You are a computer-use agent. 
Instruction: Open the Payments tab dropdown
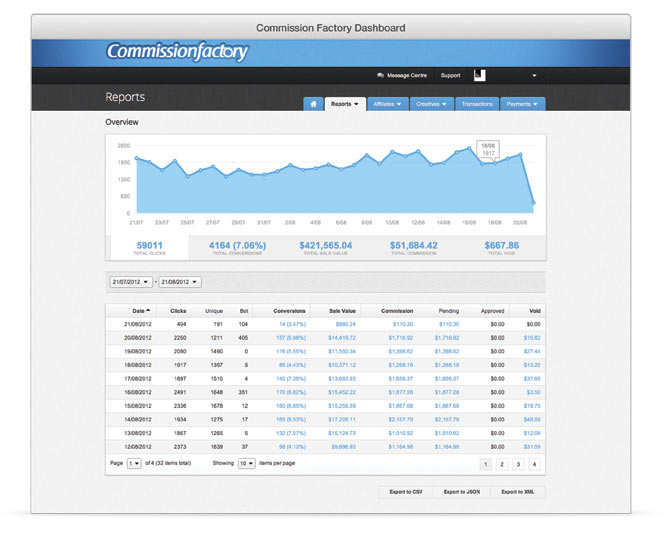[x=522, y=104]
